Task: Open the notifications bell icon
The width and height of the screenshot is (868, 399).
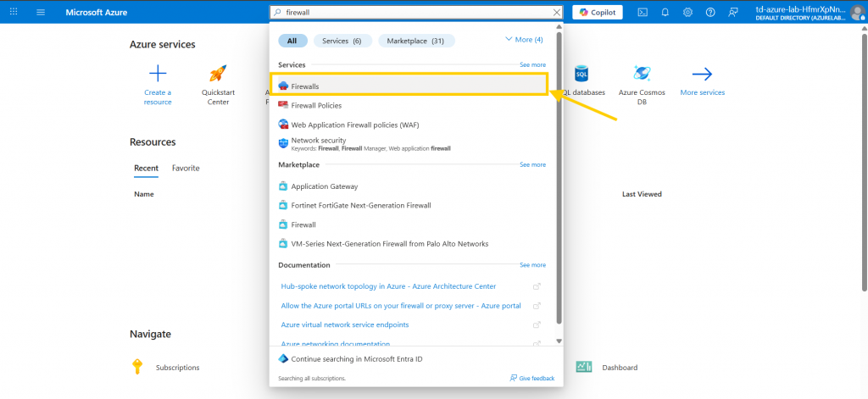Action: click(x=665, y=12)
